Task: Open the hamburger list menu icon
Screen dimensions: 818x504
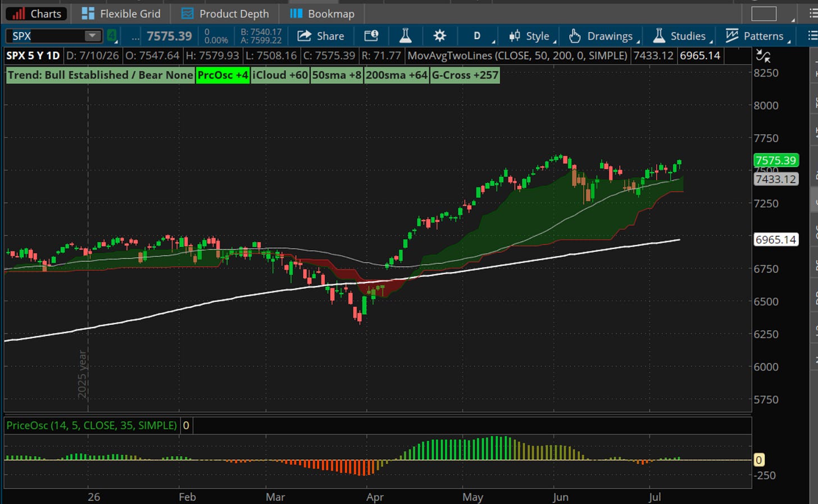Action: (812, 36)
